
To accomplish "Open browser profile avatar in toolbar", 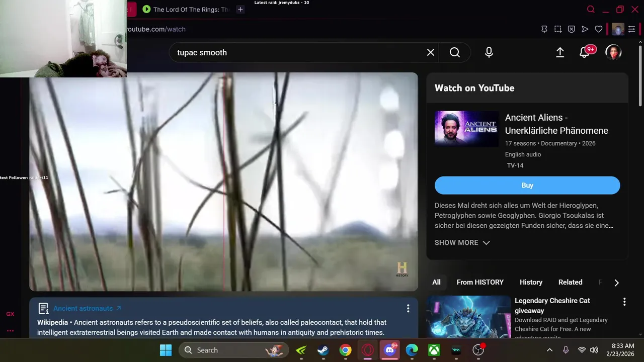I will [x=618, y=29].
